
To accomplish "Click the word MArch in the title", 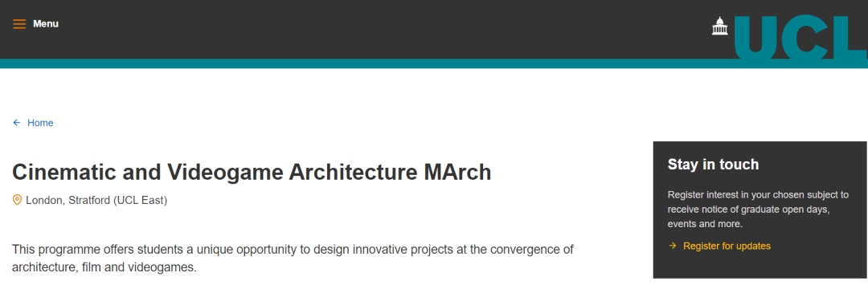I will pyautogui.click(x=458, y=173).
